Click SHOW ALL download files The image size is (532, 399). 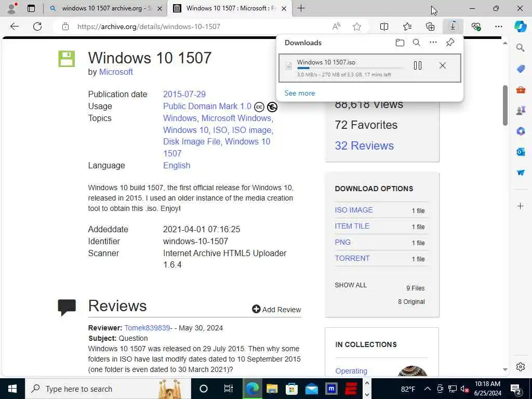(351, 285)
